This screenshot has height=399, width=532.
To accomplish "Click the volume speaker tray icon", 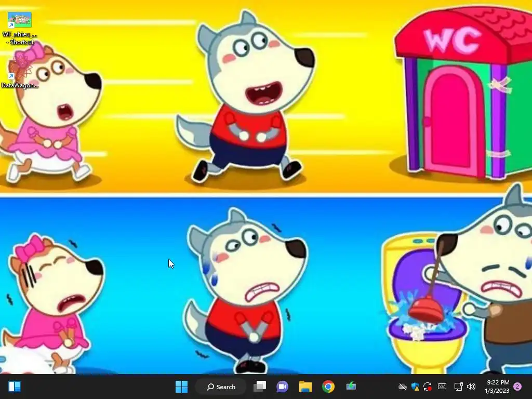I will pyautogui.click(x=471, y=387).
